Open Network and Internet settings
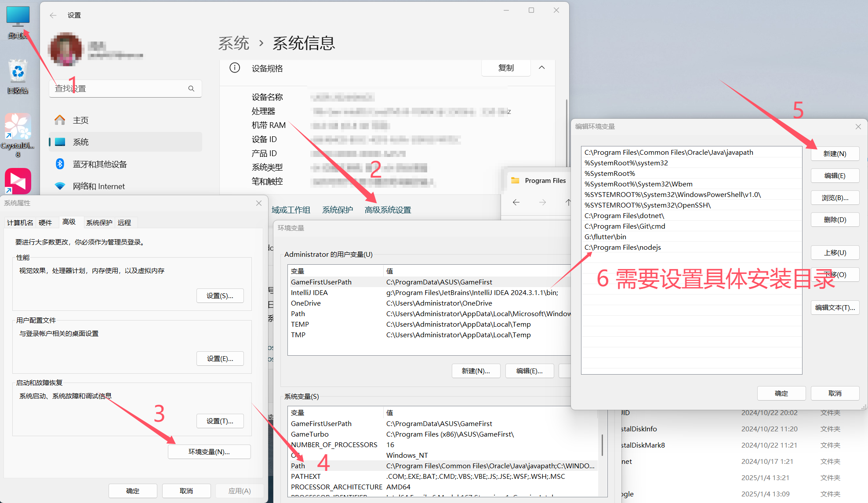Image resolution: width=868 pixels, height=503 pixels. (x=98, y=186)
